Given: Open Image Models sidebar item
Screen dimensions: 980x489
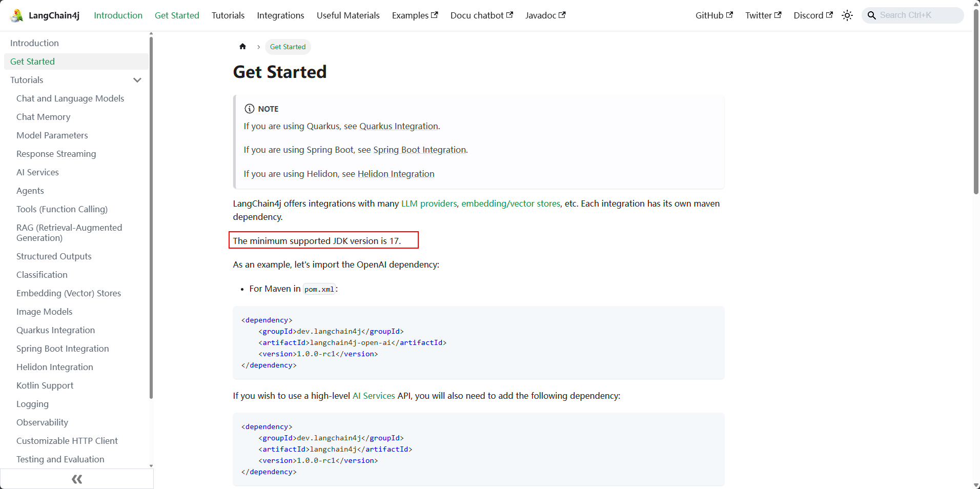Looking at the screenshot, I should (x=44, y=312).
